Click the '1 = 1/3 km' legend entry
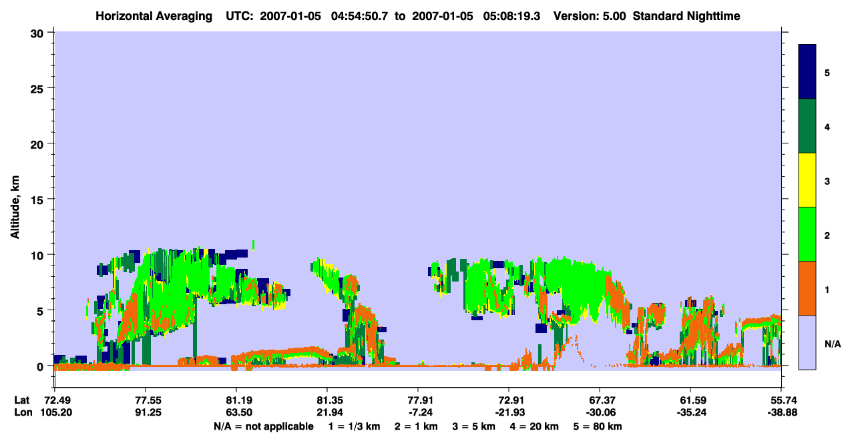 [x=355, y=426]
